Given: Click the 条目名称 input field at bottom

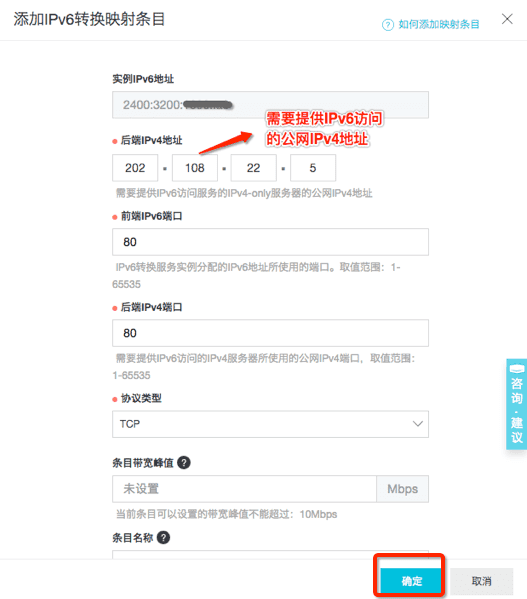Looking at the screenshot, I should (x=270, y=555).
